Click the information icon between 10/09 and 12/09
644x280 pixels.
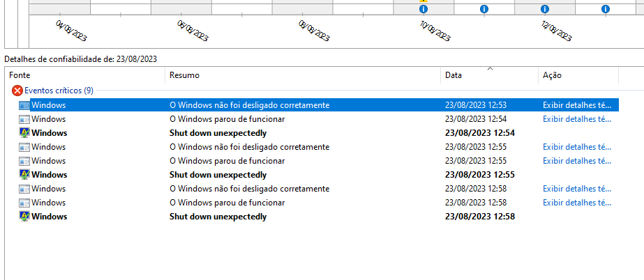tap(484, 9)
